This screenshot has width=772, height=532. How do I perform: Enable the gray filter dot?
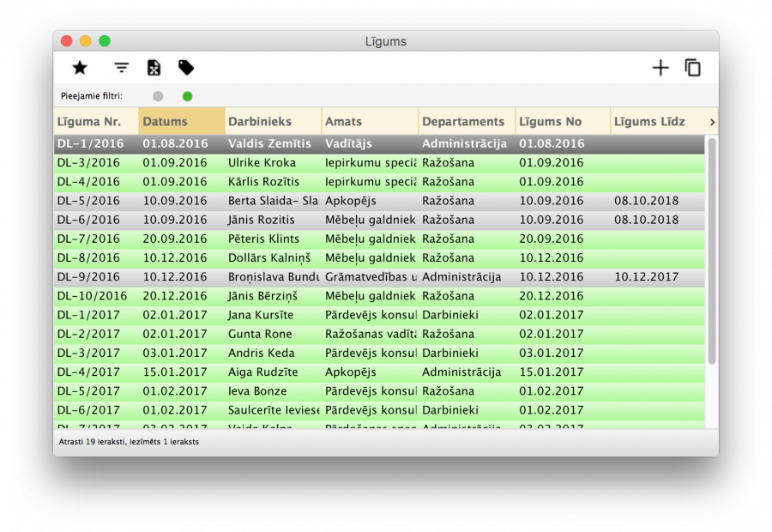[158, 97]
